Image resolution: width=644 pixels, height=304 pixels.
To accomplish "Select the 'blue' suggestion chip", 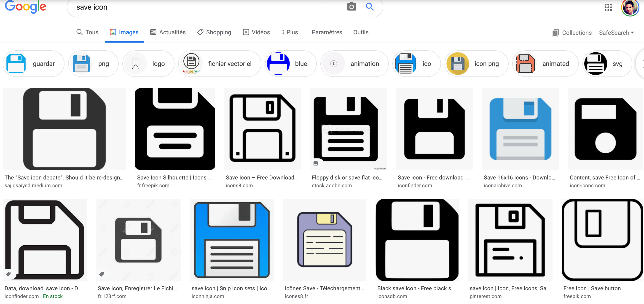I will click(x=291, y=64).
